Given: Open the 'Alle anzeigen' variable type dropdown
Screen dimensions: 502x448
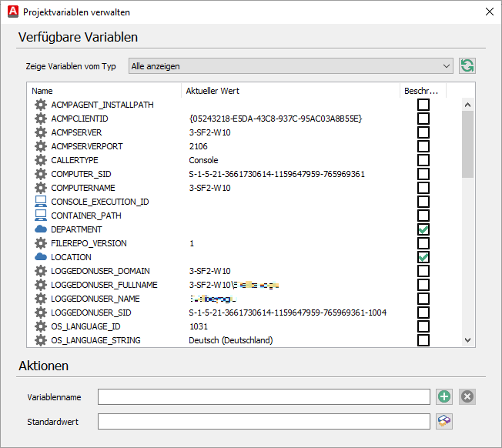Looking at the screenshot, I should [291, 66].
